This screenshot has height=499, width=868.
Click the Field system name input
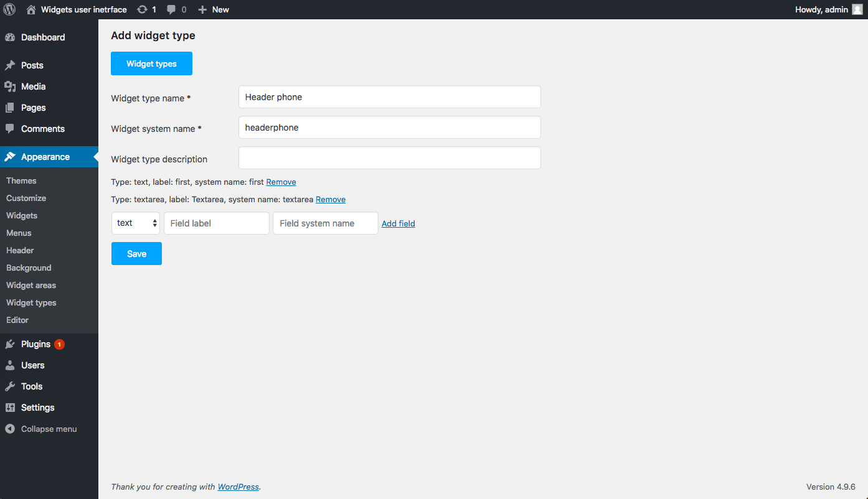click(x=326, y=223)
